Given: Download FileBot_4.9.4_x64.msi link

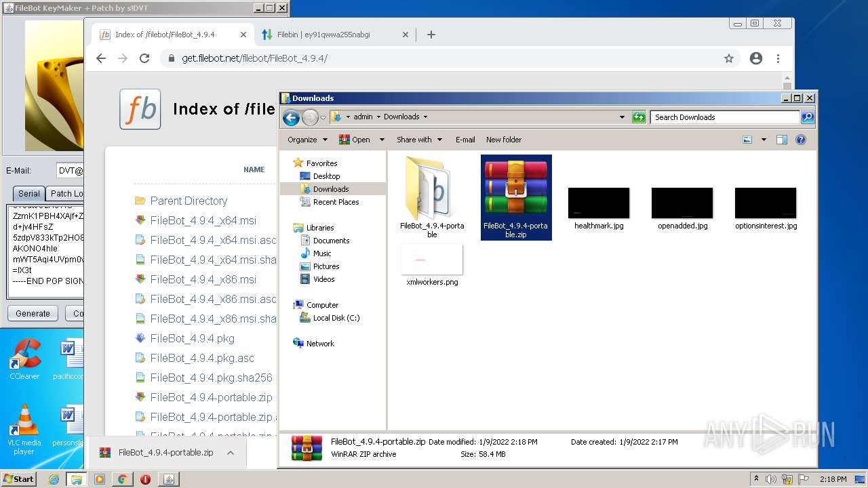Looking at the screenshot, I should (203, 220).
